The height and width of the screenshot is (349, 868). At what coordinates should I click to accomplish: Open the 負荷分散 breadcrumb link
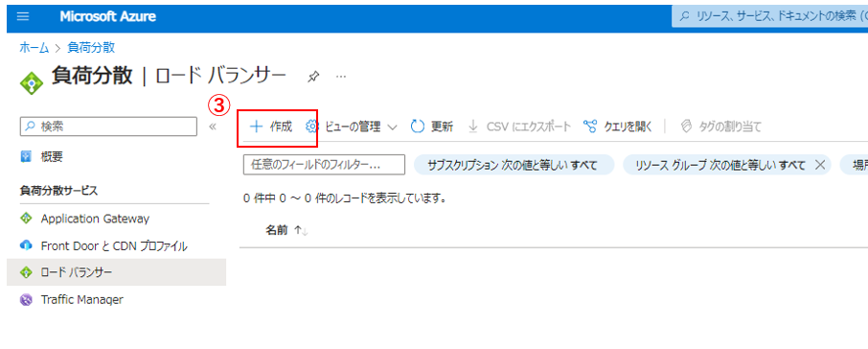tap(91, 48)
